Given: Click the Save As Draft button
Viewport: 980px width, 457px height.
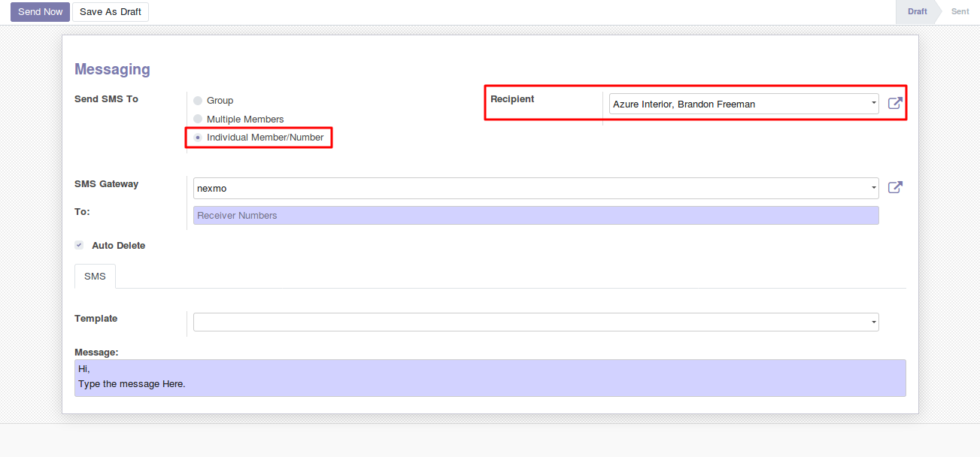Looking at the screenshot, I should click(111, 12).
